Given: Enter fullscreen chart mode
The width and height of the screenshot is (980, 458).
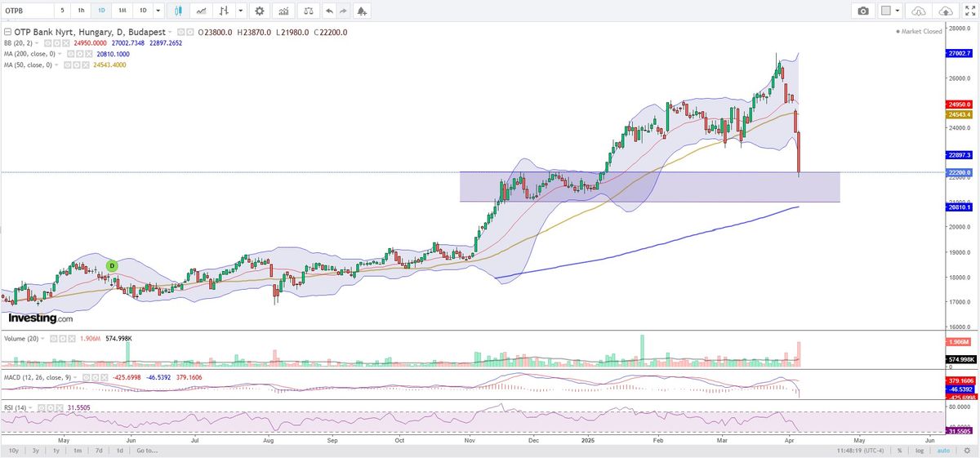Looking at the screenshot, I should coord(969,11).
